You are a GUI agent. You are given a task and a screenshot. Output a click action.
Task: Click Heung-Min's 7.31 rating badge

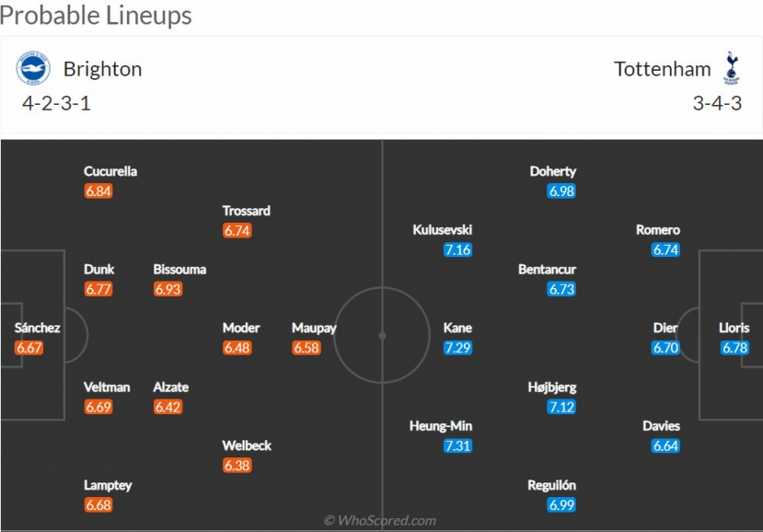pyautogui.click(x=457, y=445)
